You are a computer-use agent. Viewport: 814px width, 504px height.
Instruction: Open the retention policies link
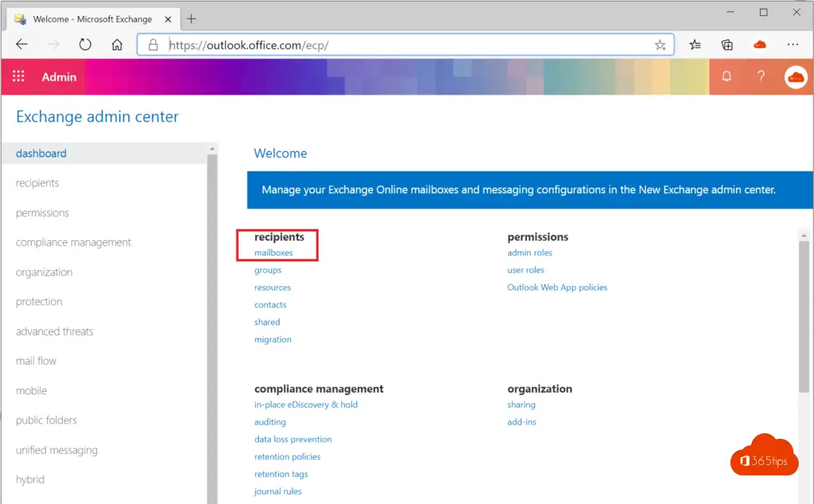click(x=287, y=457)
